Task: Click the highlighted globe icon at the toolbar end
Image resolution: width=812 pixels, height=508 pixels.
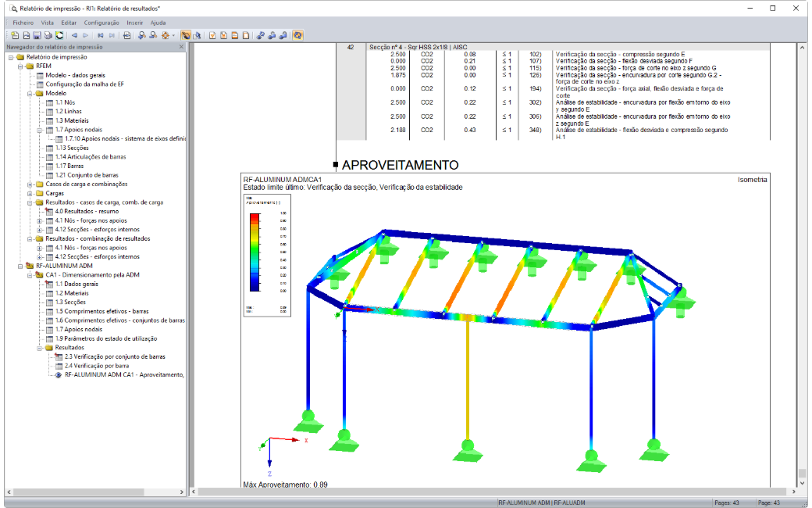Action: [x=297, y=35]
